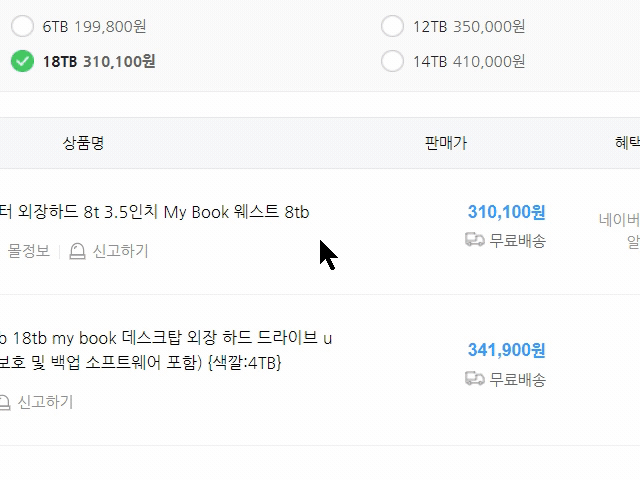Click 무료배송 label under 341,900원

[x=518, y=379]
